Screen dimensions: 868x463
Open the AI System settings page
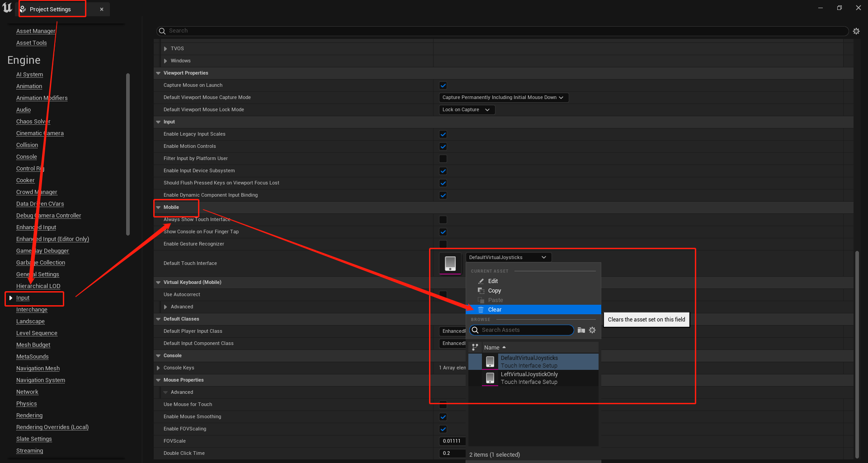[x=29, y=75]
